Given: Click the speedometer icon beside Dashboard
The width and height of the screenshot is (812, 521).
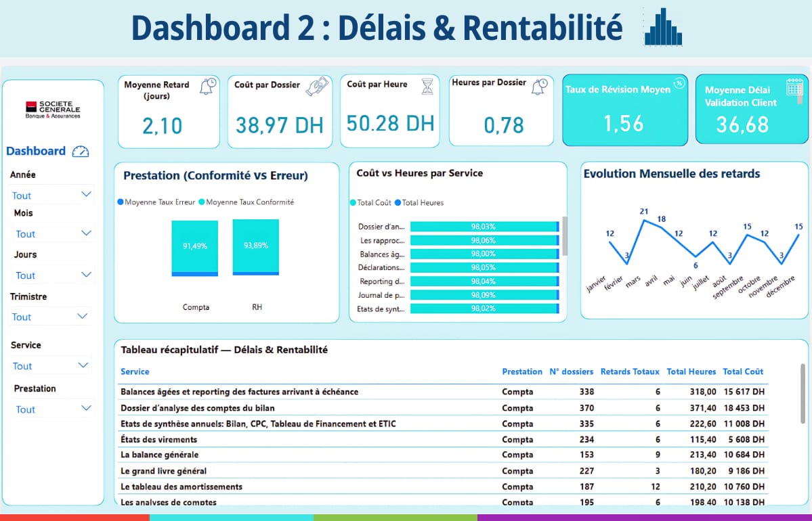Looking at the screenshot, I should click(81, 152).
